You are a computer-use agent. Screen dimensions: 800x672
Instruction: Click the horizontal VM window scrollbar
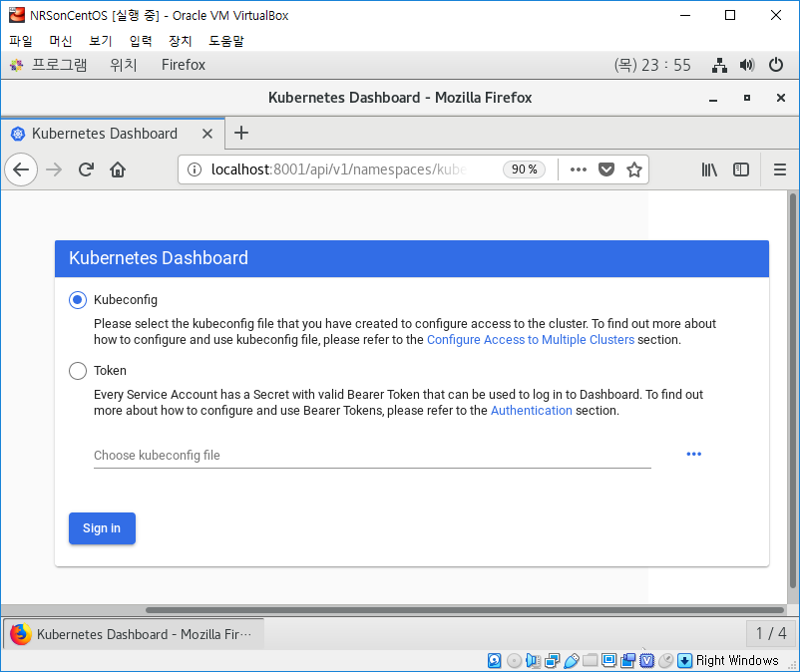click(464, 610)
